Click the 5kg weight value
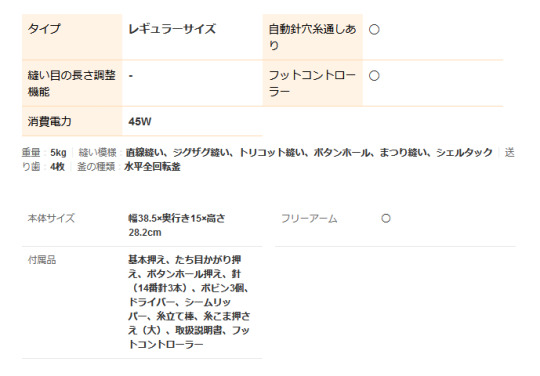The width and height of the screenshot is (540, 376). click(58, 153)
